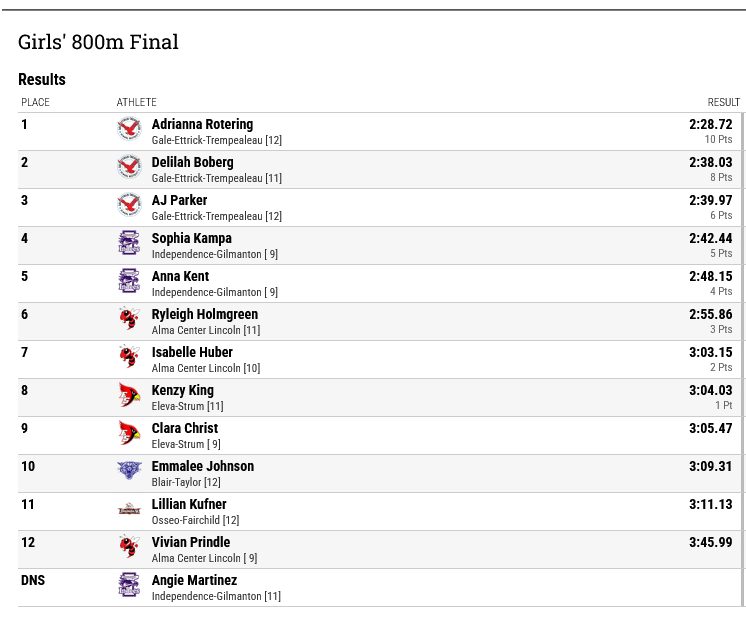The image size is (746, 625).
Task: Click Osseo-Fairchild logo beside Lillian Kufner
Action: point(129,509)
